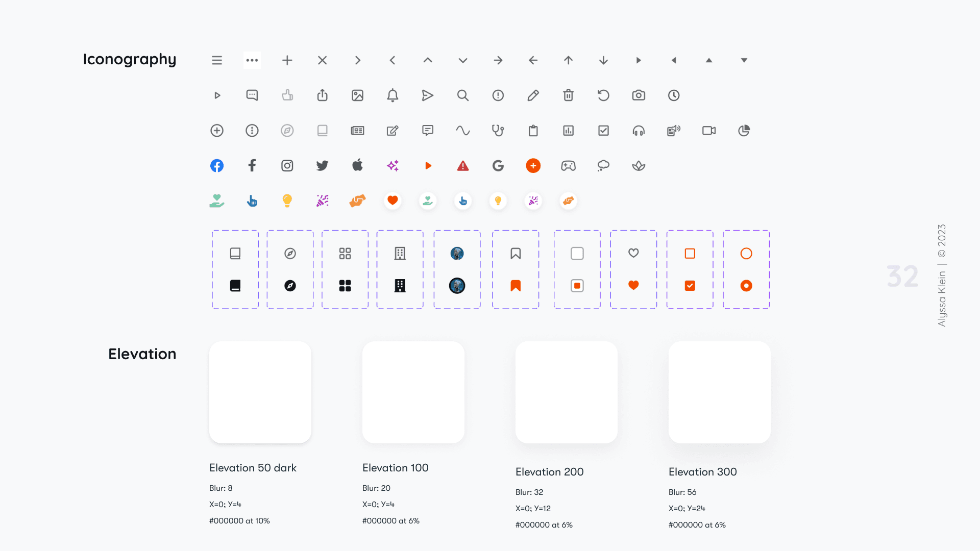980x551 pixels.
Task: Click the three-dots more options icon
Action: coord(252,60)
